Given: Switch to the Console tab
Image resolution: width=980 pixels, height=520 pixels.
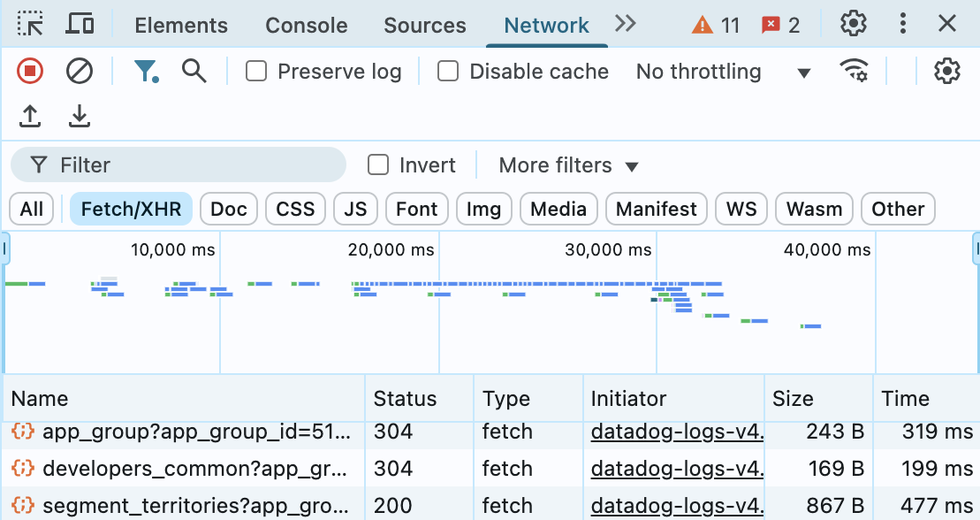Looking at the screenshot, I should point(307,25).
